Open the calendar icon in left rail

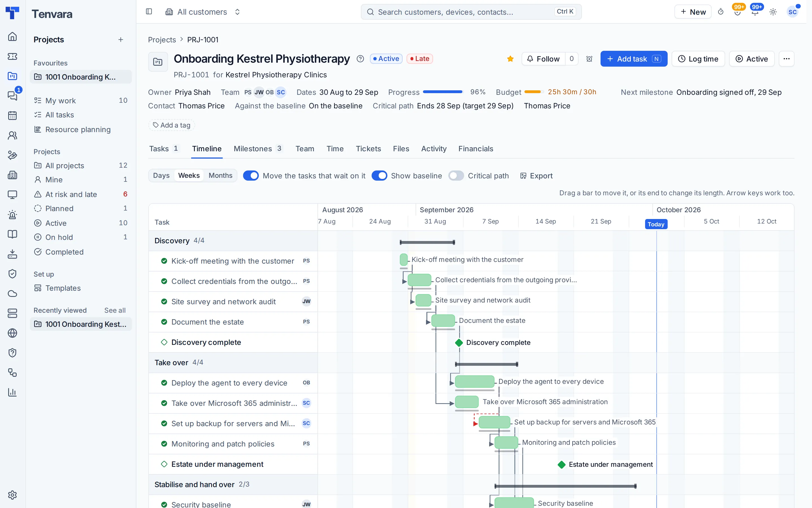12,116
